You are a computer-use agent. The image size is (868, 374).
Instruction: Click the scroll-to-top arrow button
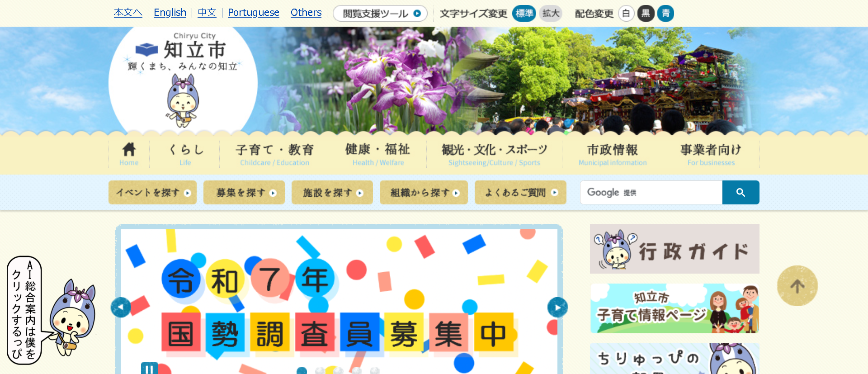[x=797, y=286]
